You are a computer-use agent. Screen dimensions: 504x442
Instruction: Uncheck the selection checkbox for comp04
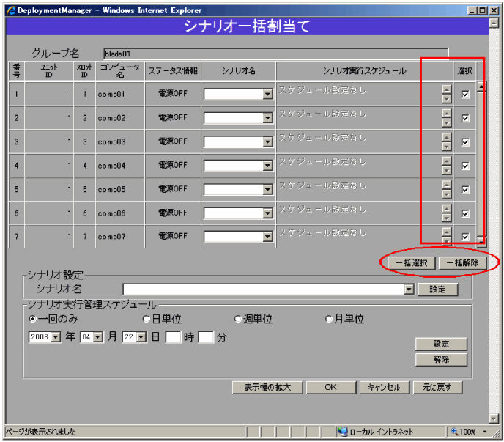[464, 166]
